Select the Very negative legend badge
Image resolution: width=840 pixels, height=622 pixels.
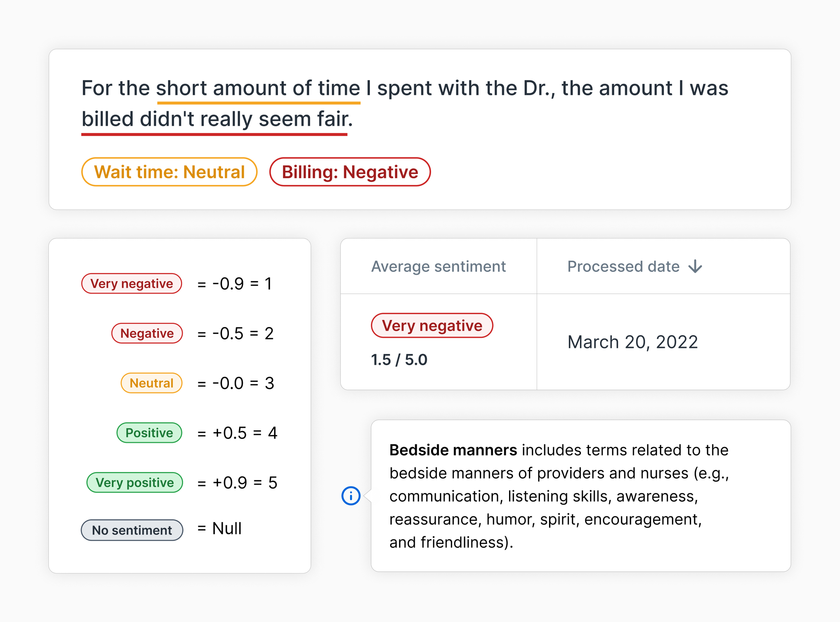coord(132,284)
